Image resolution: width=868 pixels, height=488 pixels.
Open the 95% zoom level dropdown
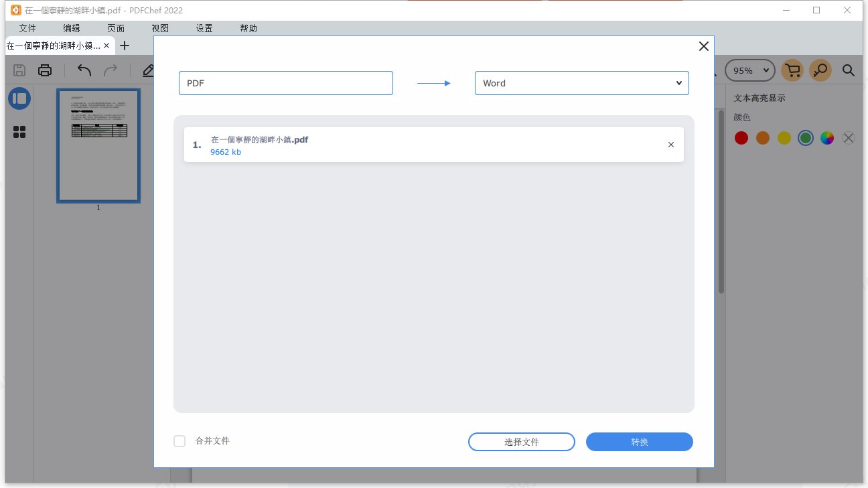click(x=749, y=70)
